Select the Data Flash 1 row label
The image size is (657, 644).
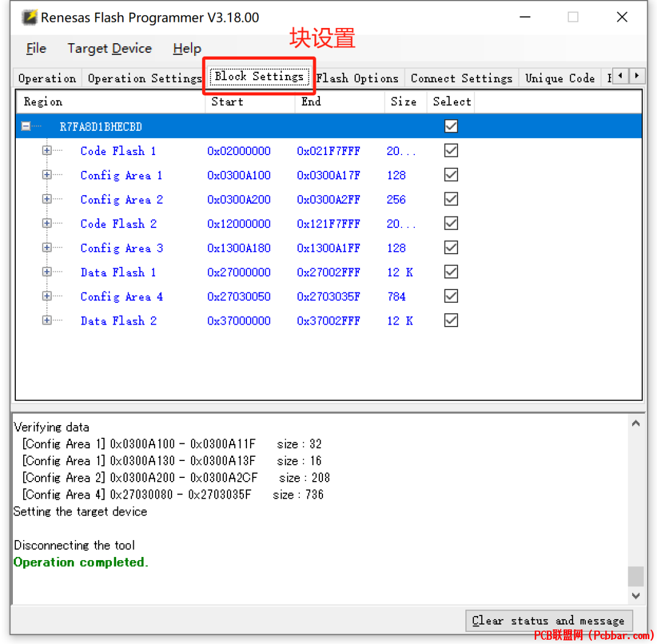coord(118,272)
